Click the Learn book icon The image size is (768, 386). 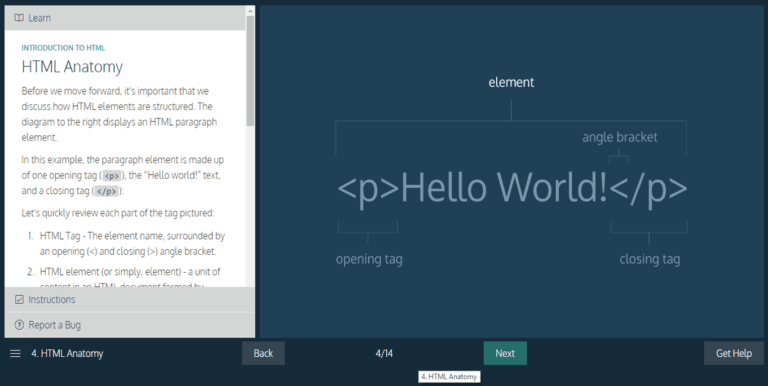tap(19, 18)
